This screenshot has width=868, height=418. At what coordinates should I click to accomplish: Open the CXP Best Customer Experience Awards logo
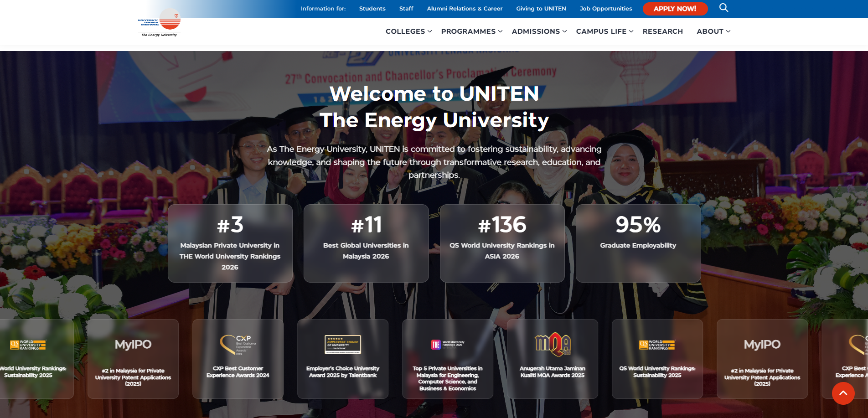pos(238,345)
